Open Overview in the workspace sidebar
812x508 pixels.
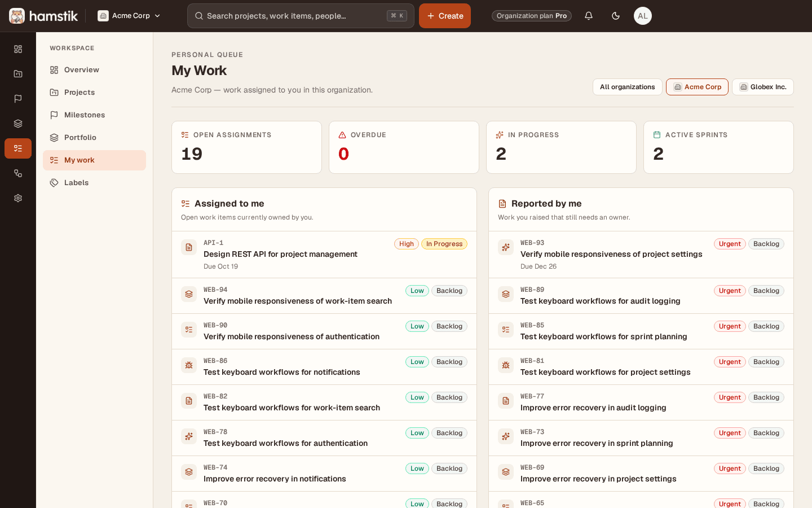coord(94,70)
